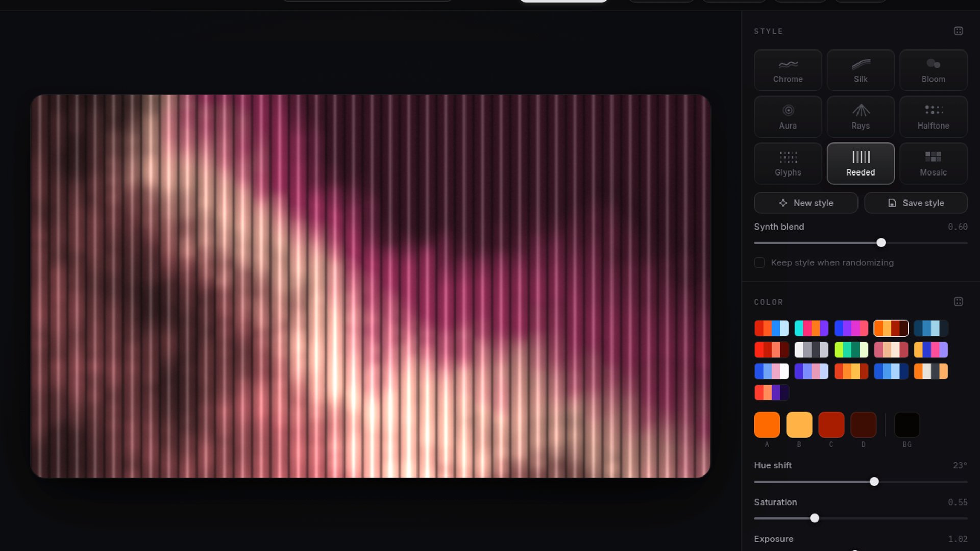Screen dimensions: 980x551
Task: Select the Silk style
Action: click(861, 70)
